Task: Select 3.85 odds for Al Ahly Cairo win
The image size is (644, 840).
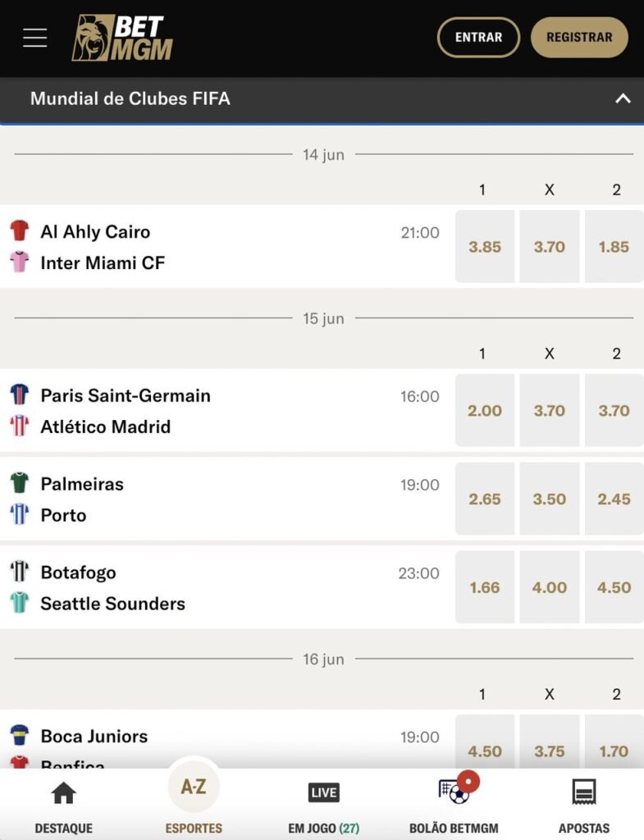Action: click(x=485, y=247)
